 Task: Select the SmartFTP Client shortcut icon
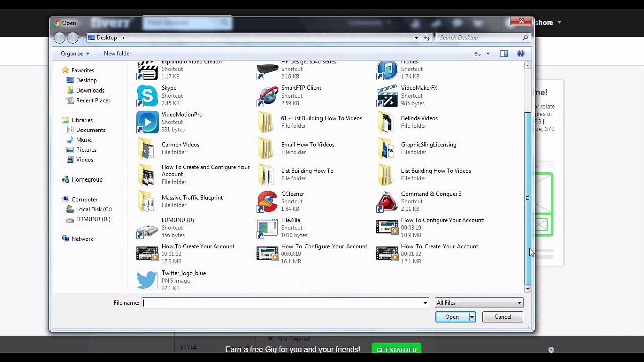pos(267,96)
